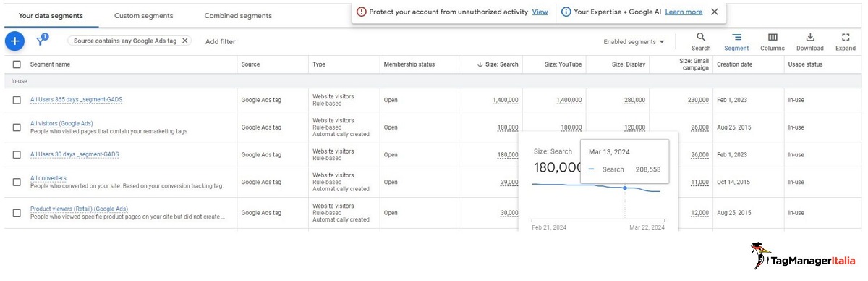Screen dimensions: 868x281
Task: Dismiss the notification banner with X
Action: pyautogui.click(x=715, y=12)
